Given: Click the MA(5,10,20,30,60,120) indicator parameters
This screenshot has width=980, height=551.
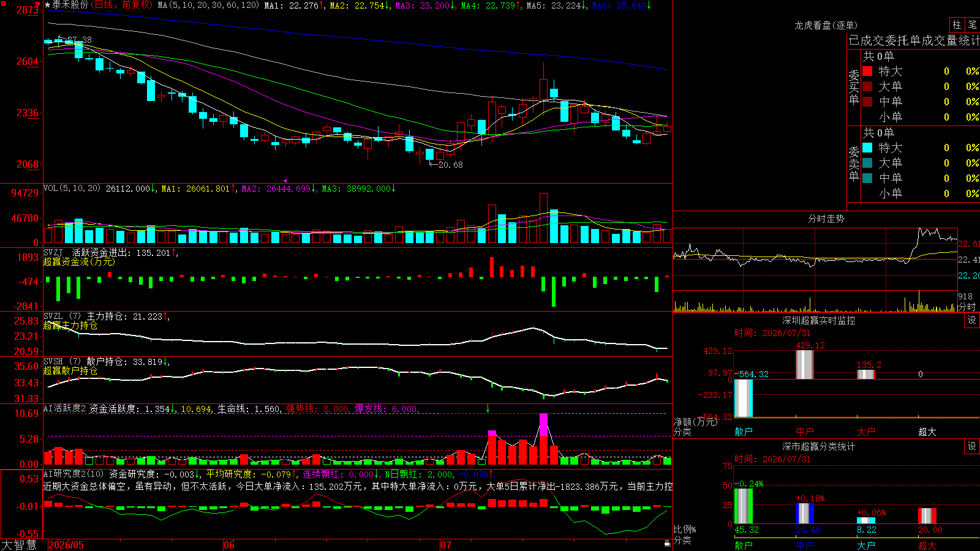Looking at the screenshot, I should 208,6.
